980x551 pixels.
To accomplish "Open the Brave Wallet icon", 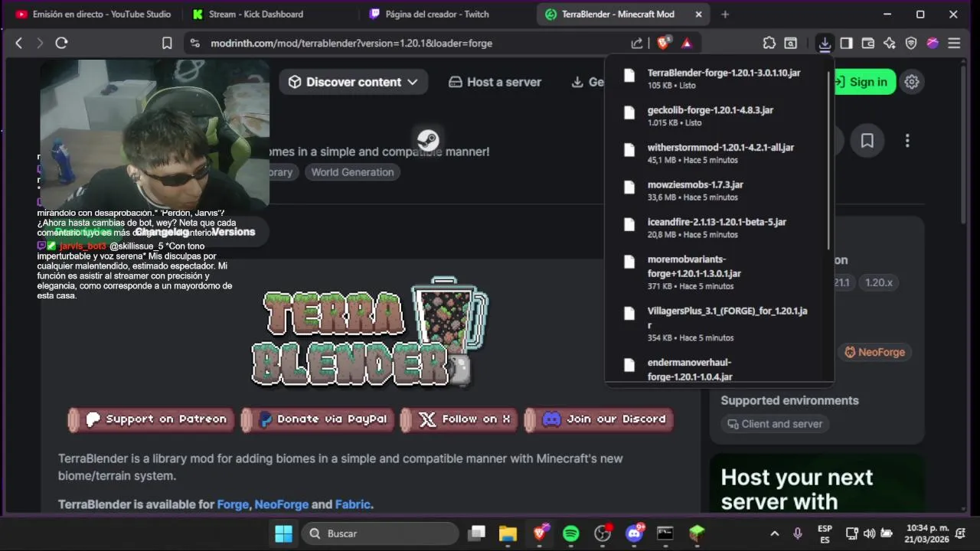I will tap(867, 44).
